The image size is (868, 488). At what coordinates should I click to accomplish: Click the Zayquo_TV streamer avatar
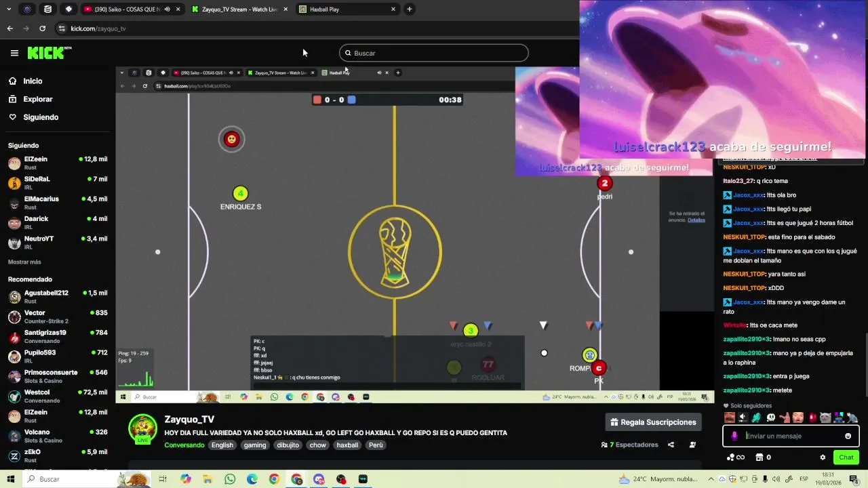point(143,428)
